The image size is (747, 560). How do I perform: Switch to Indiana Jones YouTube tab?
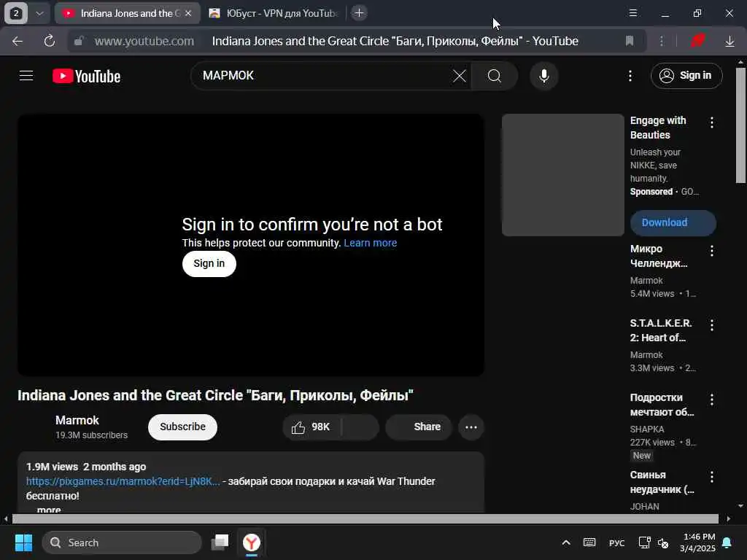(126, 13)
